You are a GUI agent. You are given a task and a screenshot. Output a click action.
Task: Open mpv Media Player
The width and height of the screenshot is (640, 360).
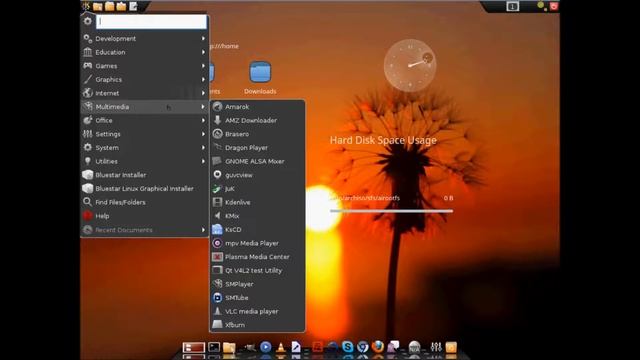coord(257,243)
